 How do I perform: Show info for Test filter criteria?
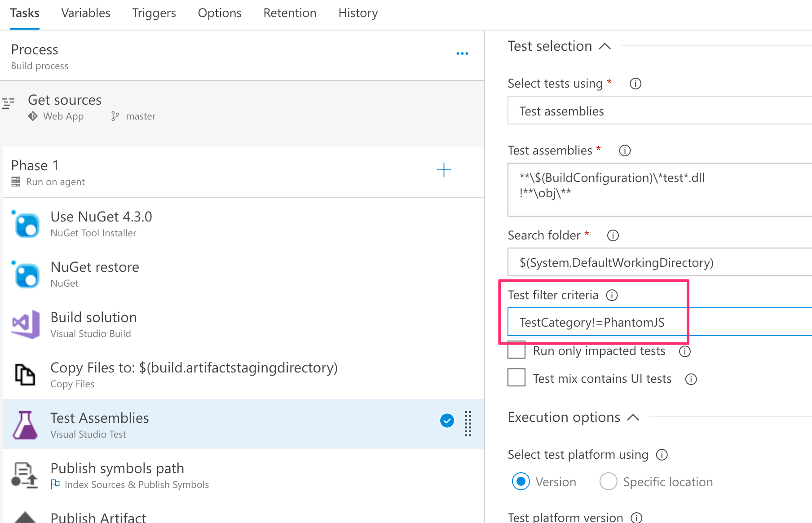[x=612, y=295]
